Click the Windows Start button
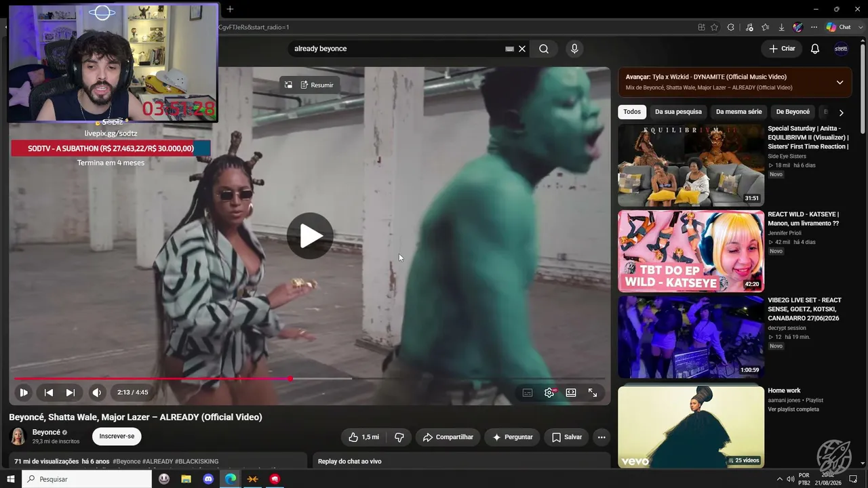The width and height of the screenshot is (868, 488). coord(11,479)
